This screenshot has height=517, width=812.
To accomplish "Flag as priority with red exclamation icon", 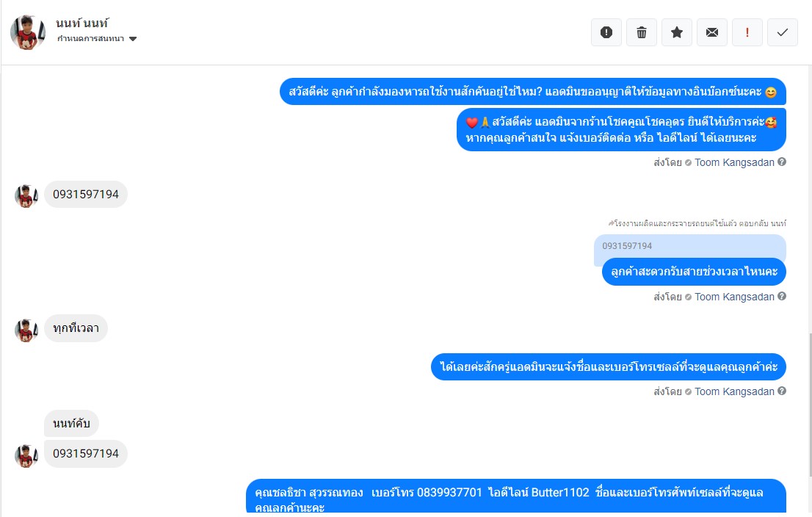I will 747,32.
